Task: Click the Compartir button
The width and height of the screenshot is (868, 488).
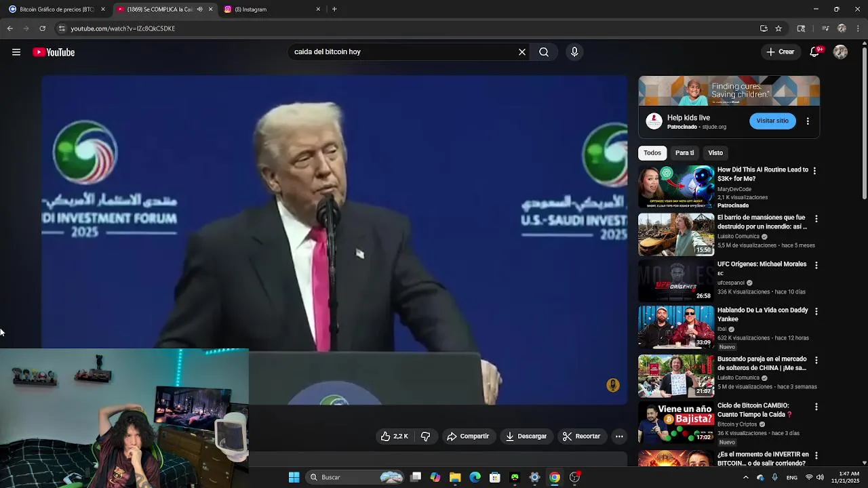Action: tap(467, 436)
